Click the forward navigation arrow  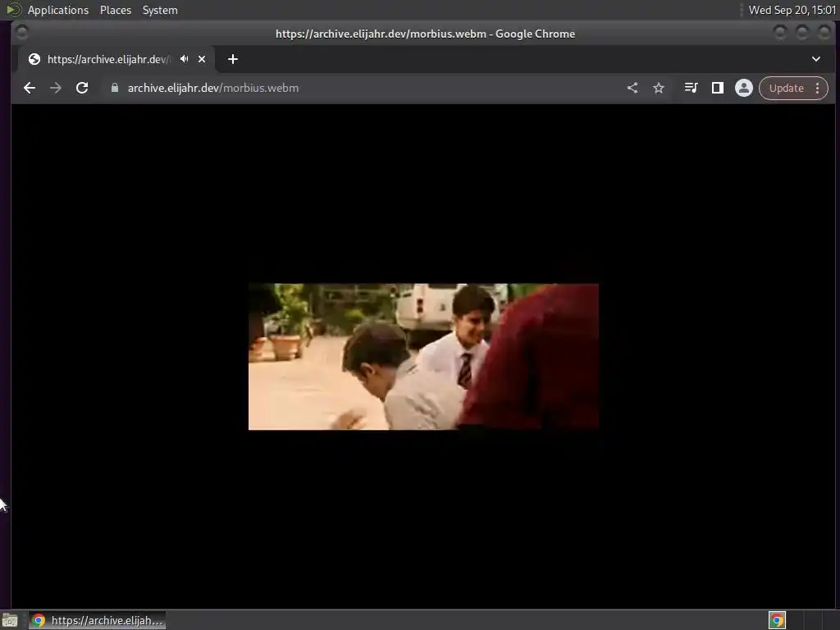[56, 88]
